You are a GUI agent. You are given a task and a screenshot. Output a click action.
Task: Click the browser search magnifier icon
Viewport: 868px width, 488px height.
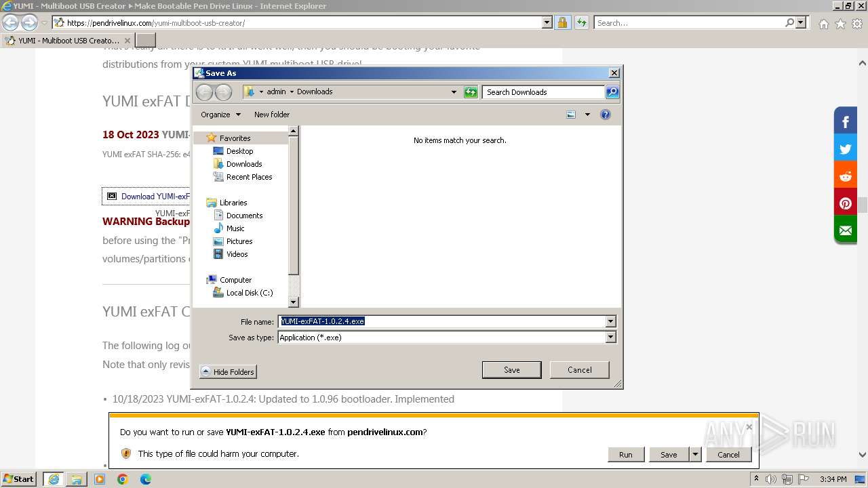[789, 23]
